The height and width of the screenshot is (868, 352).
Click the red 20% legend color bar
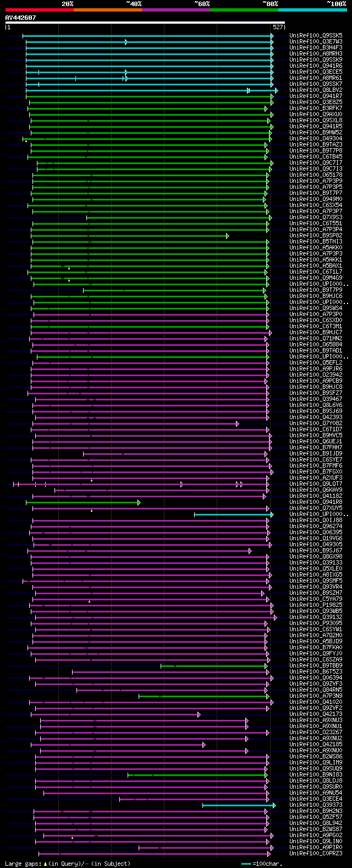click(x=40, y=10)
